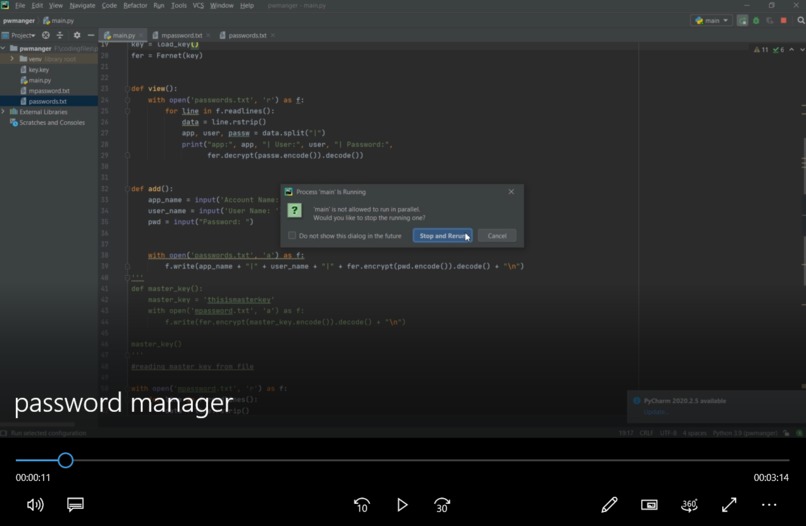806x526 pixels.
Task: Expand the venv folder
Action: [12, 59]
